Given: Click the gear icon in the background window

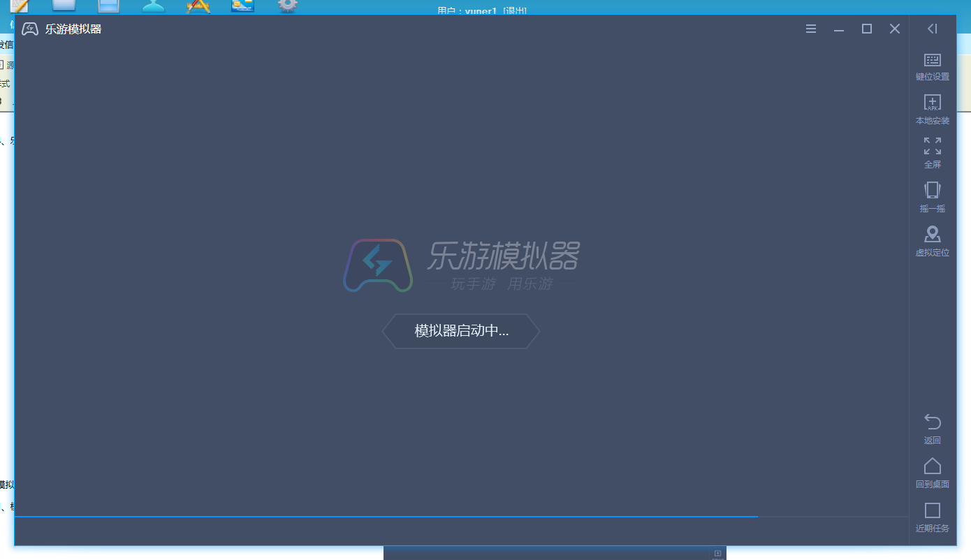Looking at the screenshot, I should (288, 6).
